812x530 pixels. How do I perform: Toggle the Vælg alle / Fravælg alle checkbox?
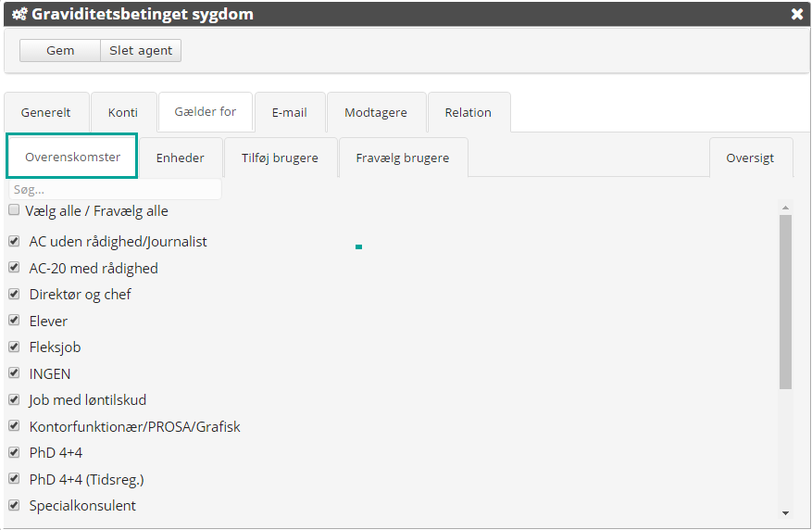point(14,210)
